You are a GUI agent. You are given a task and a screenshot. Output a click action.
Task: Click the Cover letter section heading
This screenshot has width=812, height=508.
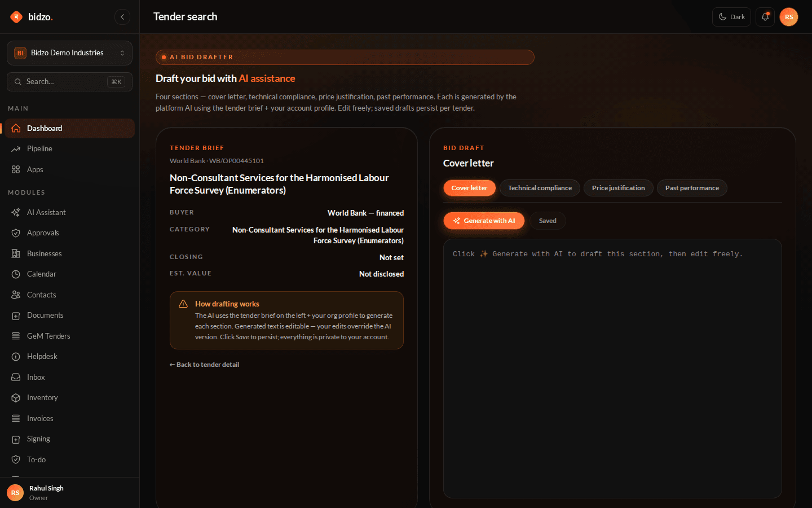(468, 163)
